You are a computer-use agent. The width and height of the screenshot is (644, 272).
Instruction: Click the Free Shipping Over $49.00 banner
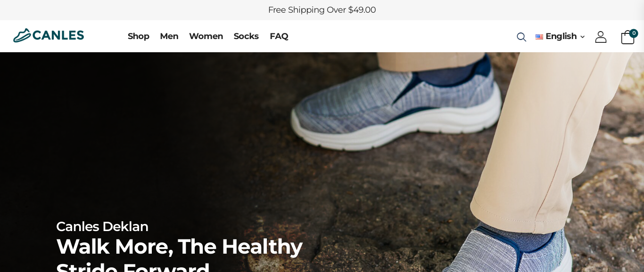click(x=322, y=10)
